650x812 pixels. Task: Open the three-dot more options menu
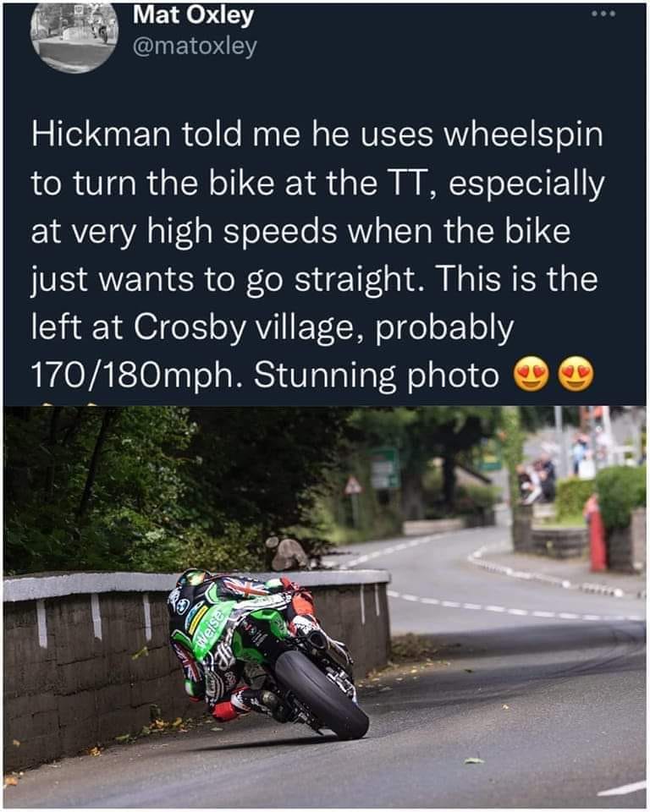(x=604, y=14)
